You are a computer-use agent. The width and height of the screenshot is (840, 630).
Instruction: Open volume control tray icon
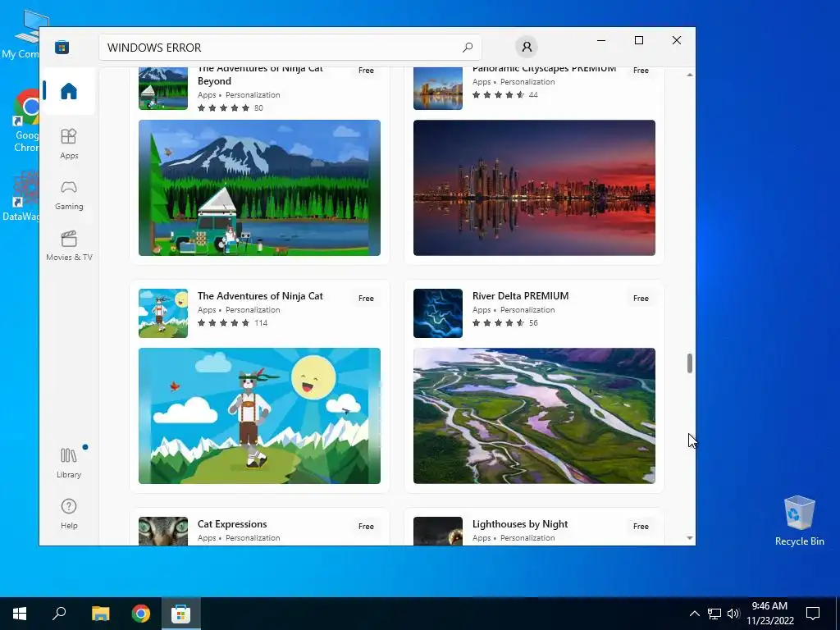tap(733, 614)
